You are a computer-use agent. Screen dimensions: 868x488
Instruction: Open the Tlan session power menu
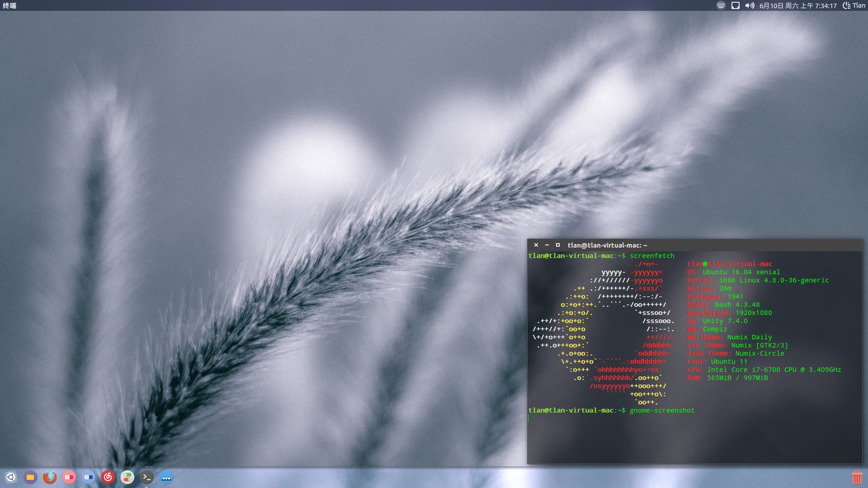coord(854,5)
